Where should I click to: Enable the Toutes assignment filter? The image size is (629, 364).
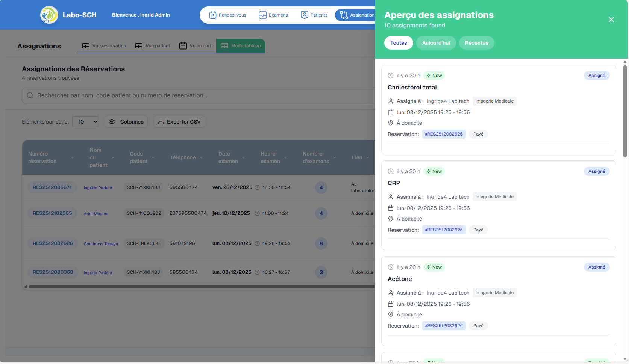[x=399, y=43]
